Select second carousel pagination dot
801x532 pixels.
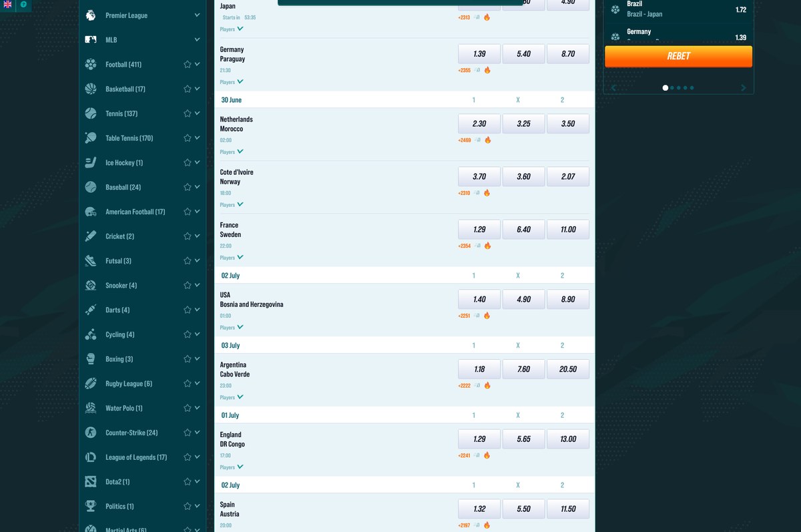point(672,87)
